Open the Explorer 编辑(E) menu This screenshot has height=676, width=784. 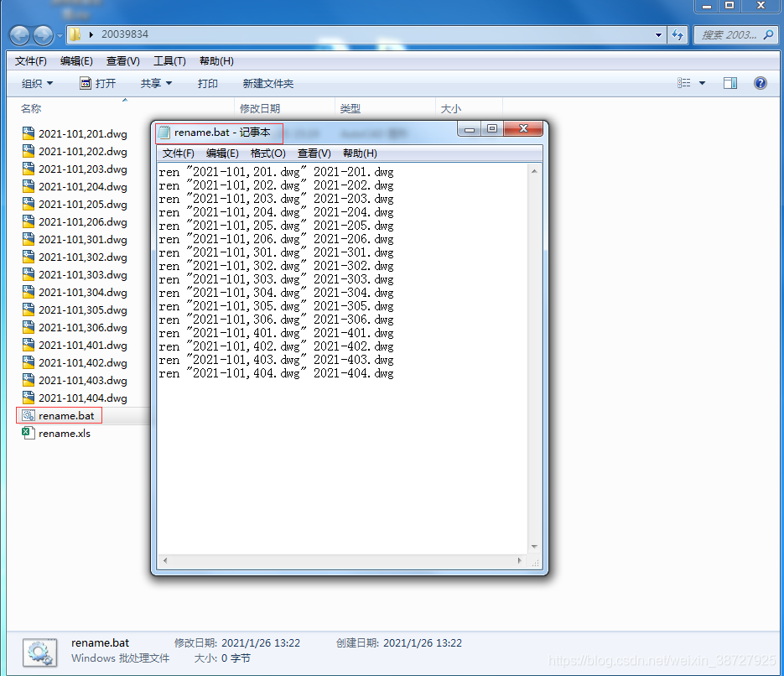76,61
